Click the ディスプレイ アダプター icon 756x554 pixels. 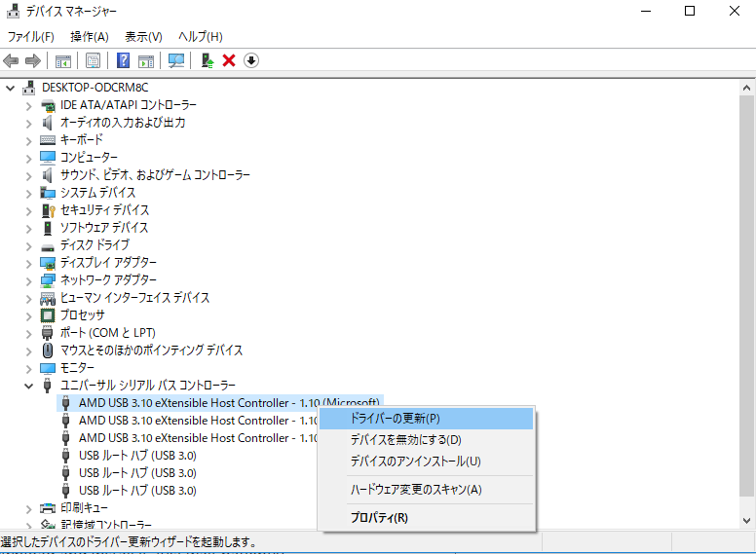tap(48, 263)
